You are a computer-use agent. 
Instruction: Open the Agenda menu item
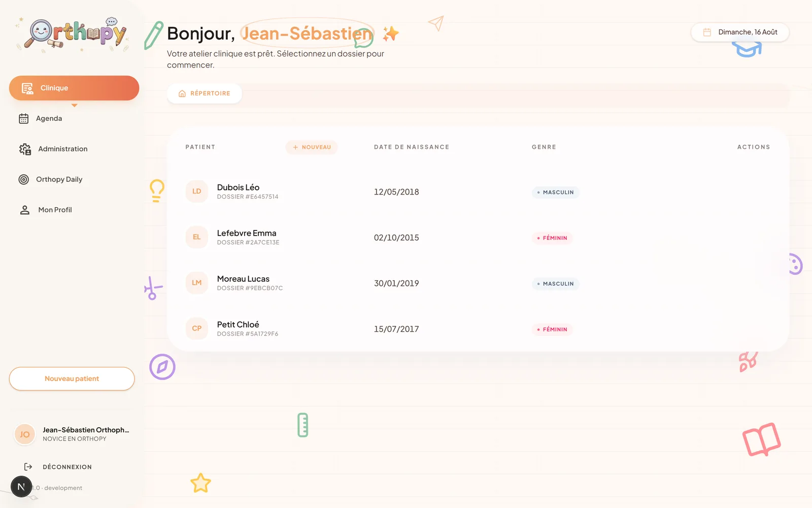coord(74,118)
